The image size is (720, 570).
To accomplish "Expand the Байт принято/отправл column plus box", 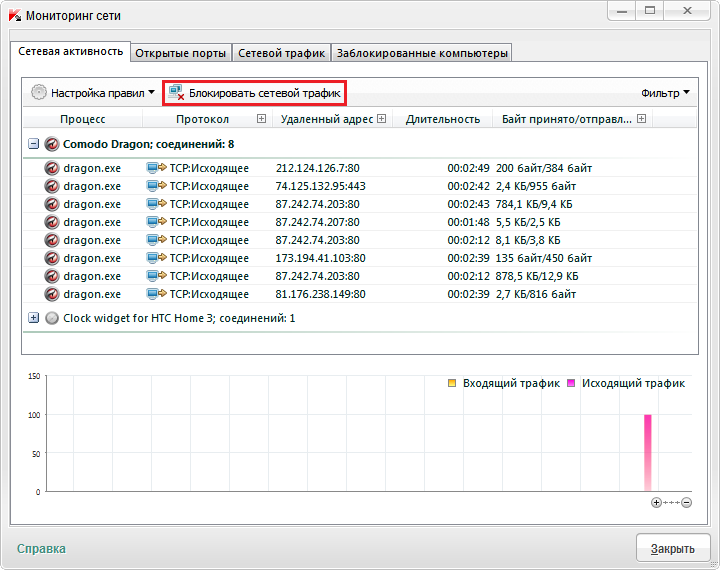I will tap(641, 119).
